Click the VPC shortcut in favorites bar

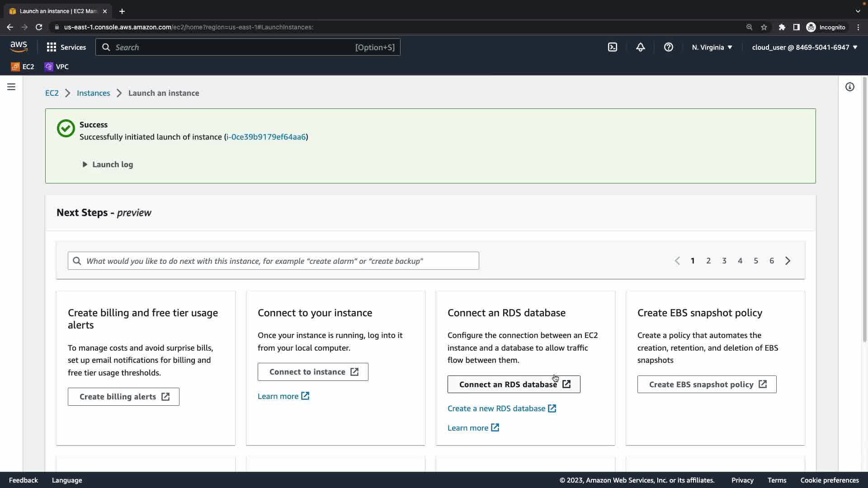tap(57, 67)
